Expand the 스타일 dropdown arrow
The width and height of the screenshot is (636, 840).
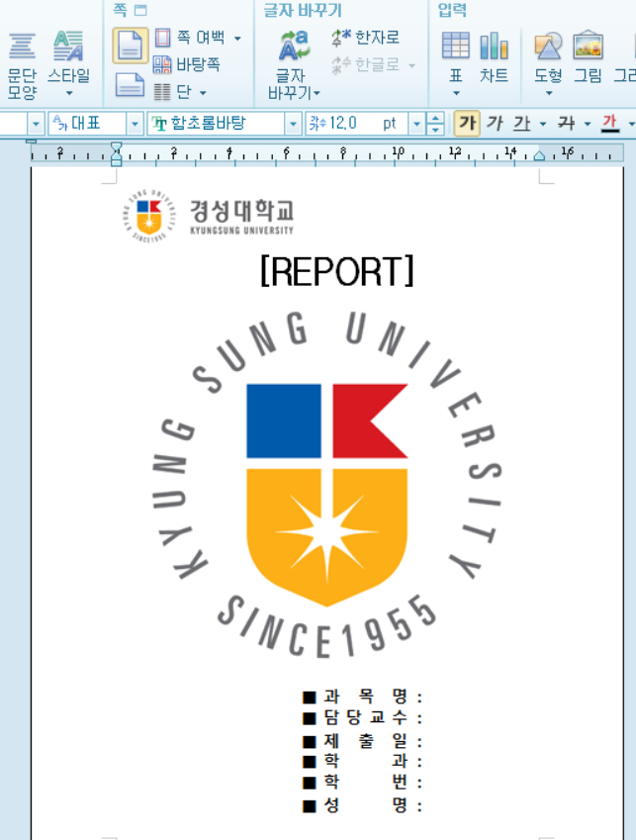coord(68,94)
